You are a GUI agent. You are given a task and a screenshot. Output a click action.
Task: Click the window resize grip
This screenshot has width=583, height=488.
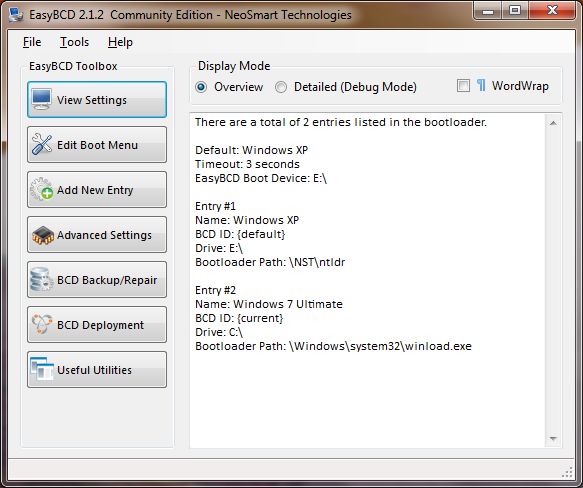568,472
